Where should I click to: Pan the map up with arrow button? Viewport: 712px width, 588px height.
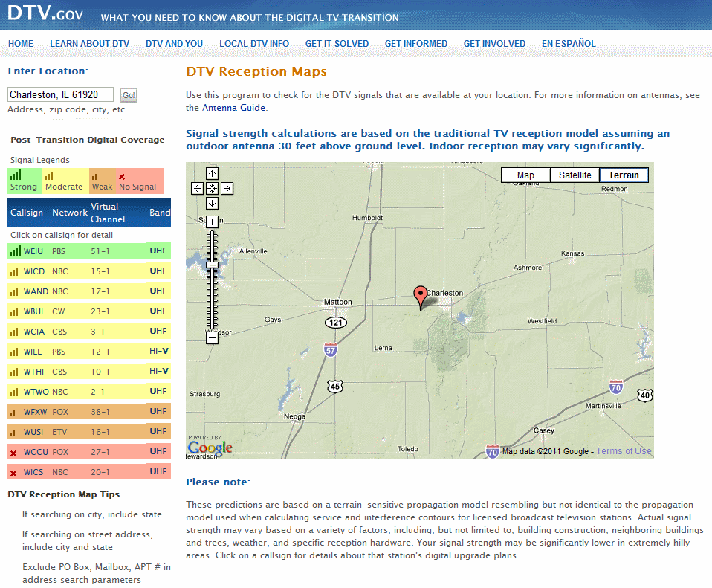[212, 173]
